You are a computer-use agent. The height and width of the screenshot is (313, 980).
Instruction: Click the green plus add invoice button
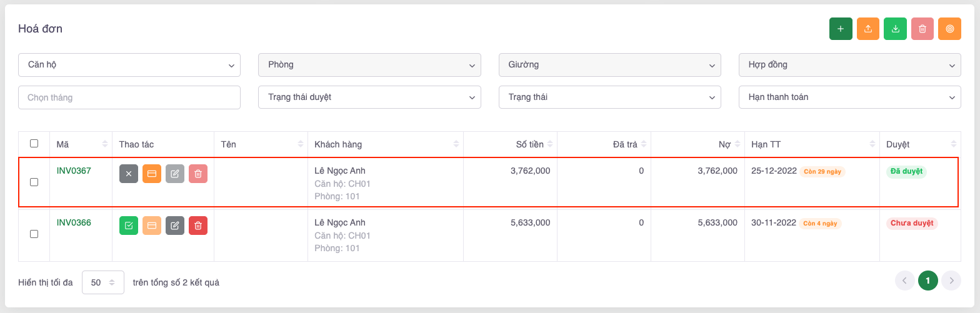[x=841, y=29]
